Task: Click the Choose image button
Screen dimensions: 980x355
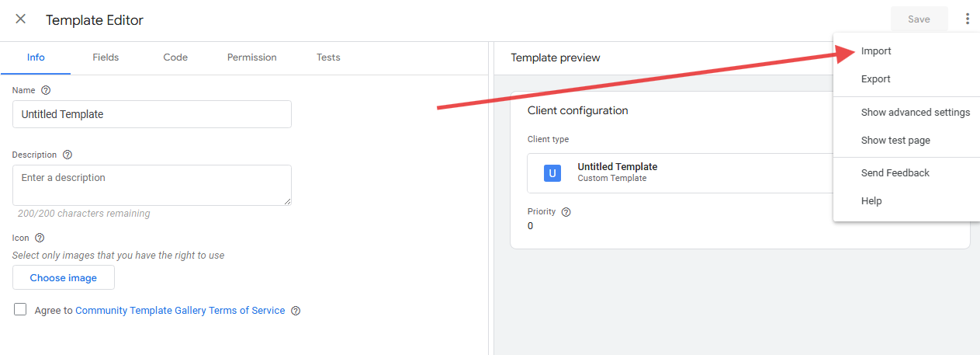Action: 64,277
